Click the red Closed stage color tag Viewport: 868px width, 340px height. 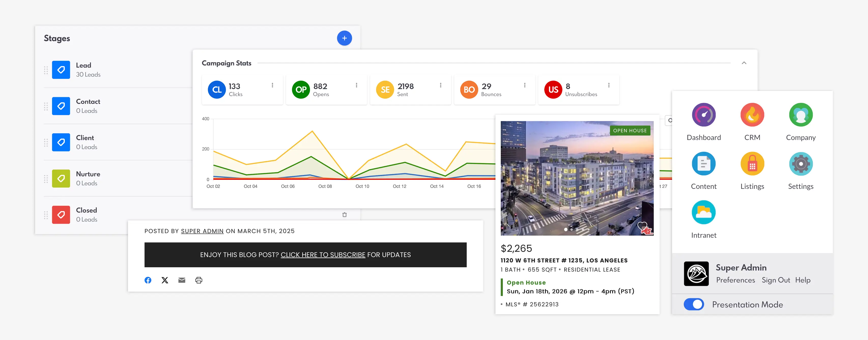[61, 215]
